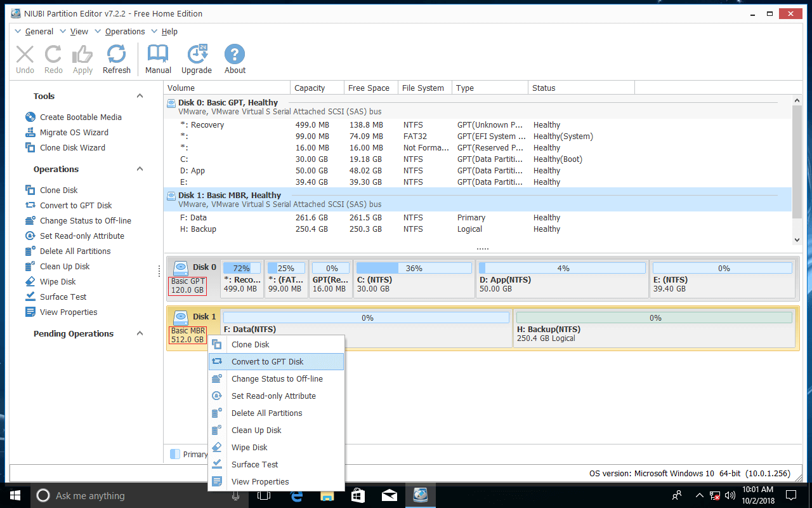Collapse the Operations section

(x=139, y=169)
